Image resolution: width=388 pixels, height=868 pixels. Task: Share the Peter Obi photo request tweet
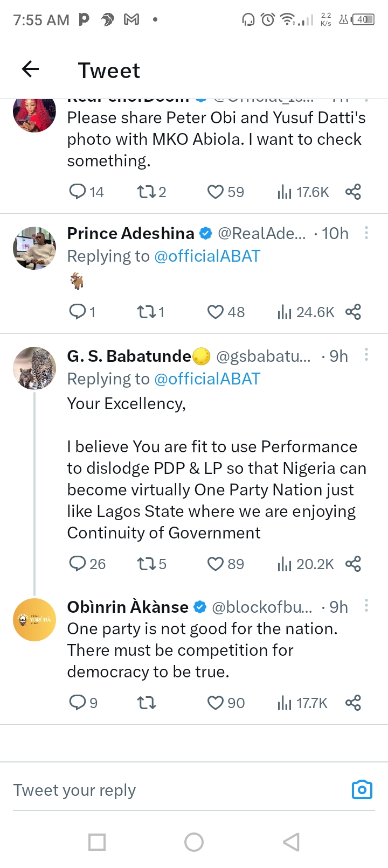pyautogui.click(x=353, y=192)
